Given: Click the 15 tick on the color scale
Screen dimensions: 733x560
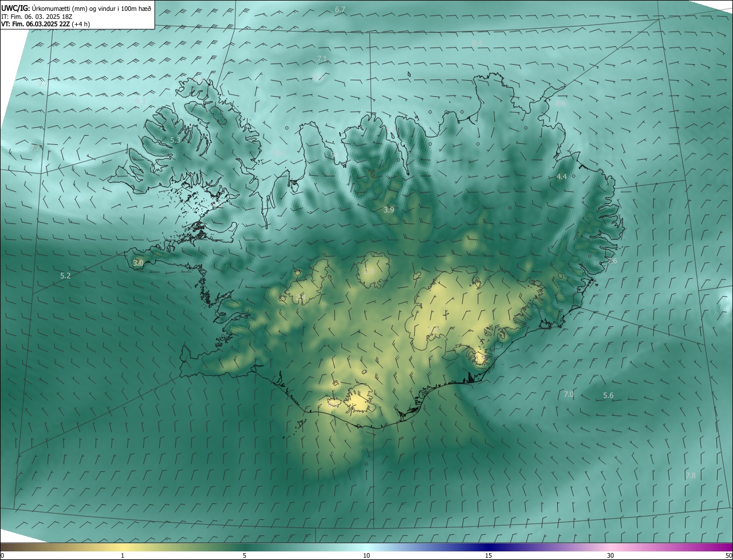Looking at the screenshot, I should 488,555.
